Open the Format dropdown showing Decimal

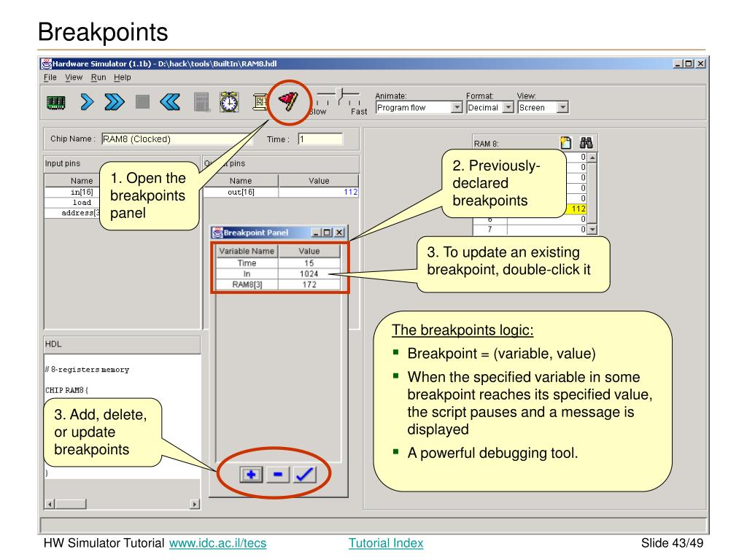point(489,108)
